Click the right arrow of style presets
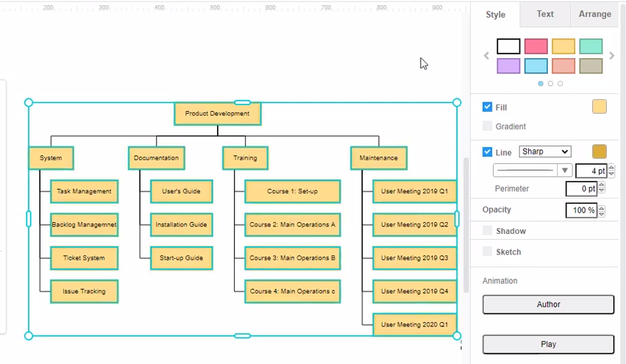Screen dimensions: 626x364 [x=612, y=56]
